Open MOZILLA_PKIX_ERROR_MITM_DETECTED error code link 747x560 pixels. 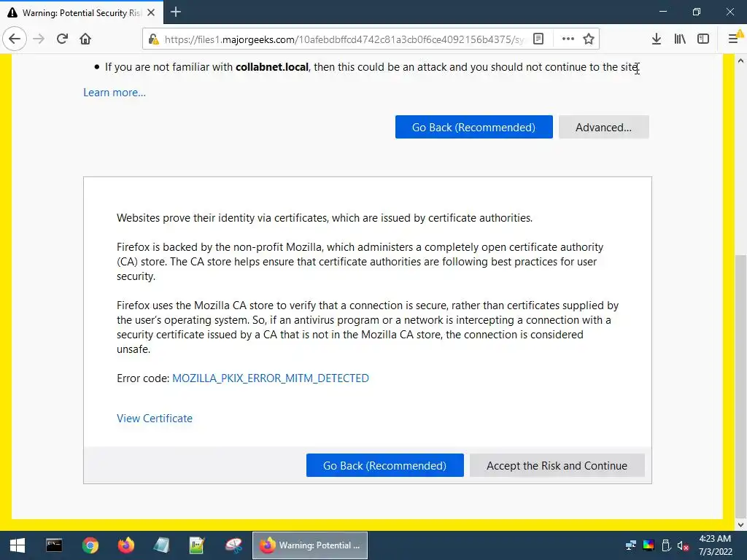click(271, 378)
